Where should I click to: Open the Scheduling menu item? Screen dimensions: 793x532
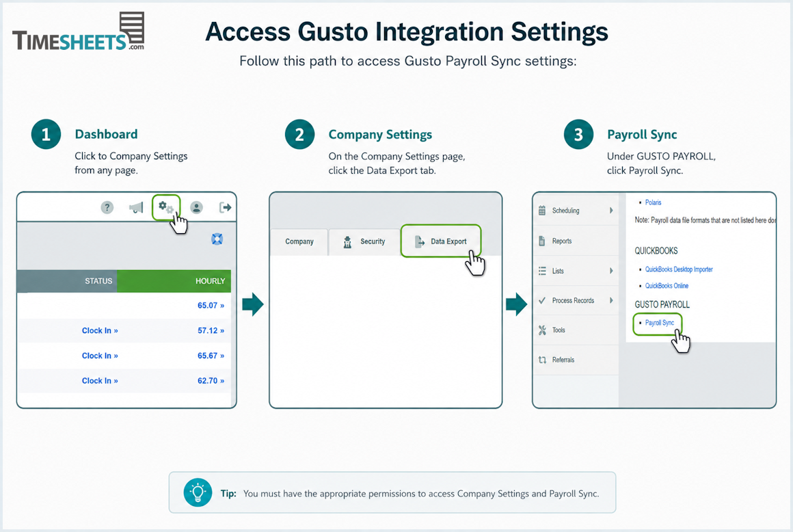coord(576,211)
